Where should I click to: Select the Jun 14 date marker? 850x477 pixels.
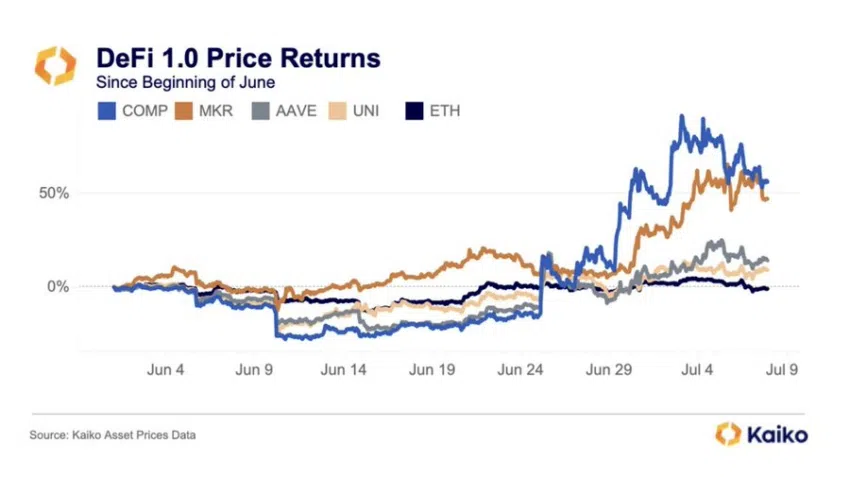343,370
